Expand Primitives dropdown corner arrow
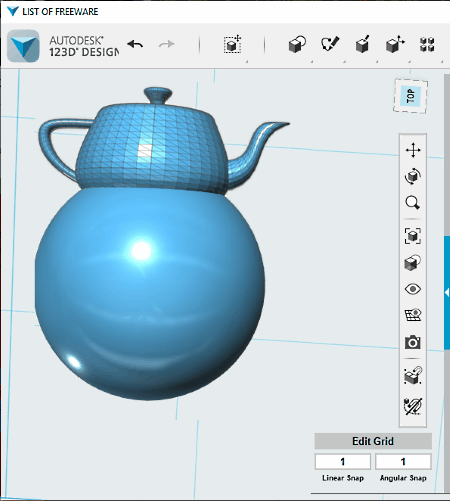 tap(312, 62)
